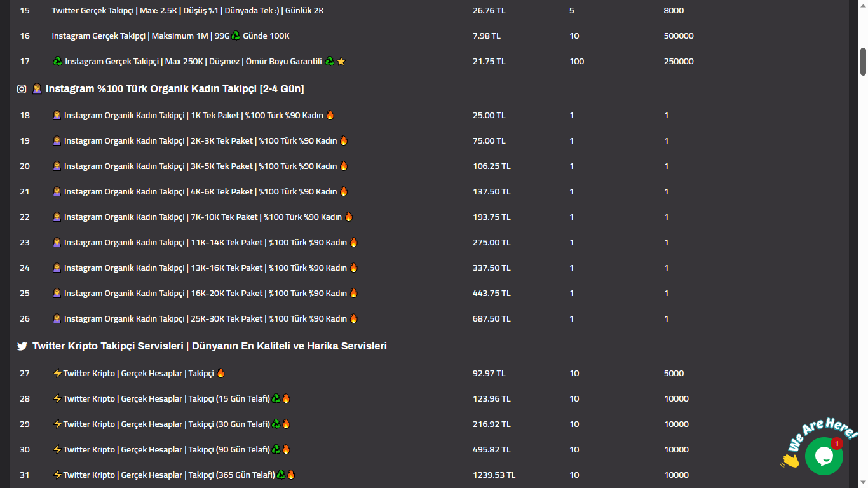This screenshot has width=868, height=488.
Task: Select the 7K-10K Tek Paket service name
Action: pos(203,217)
